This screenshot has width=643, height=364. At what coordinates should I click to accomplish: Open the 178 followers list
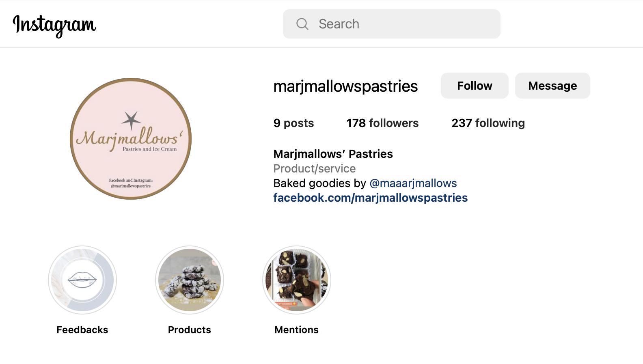coord(382,123)
